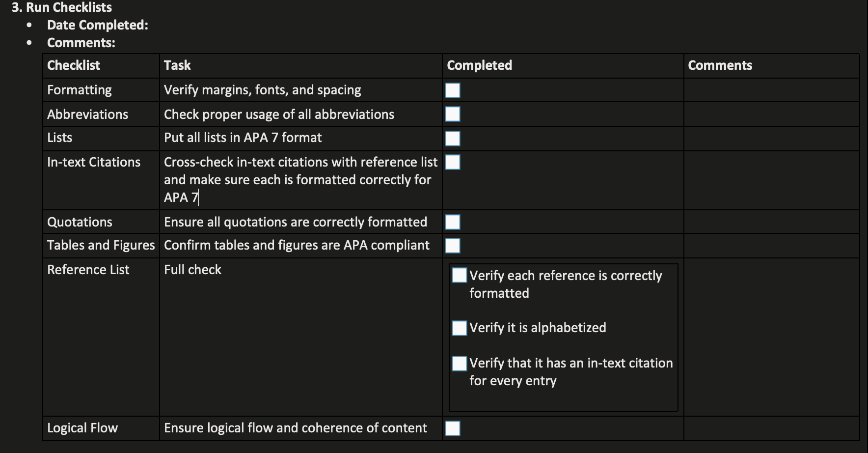
Task: Tick the Lists row checkbox
Action: click(x=452, y=138)
